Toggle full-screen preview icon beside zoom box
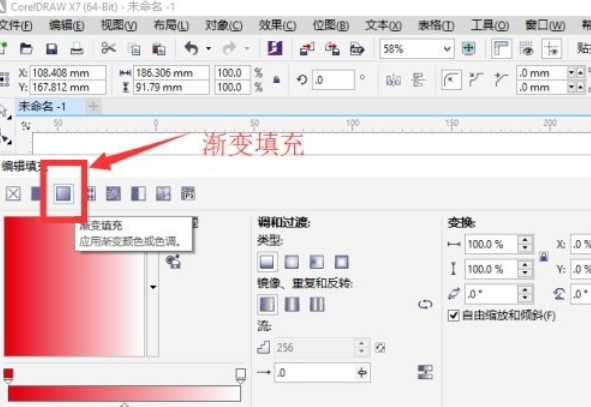Image resolution: width=591 pixels, height=407 pixels. pos(469,48)
